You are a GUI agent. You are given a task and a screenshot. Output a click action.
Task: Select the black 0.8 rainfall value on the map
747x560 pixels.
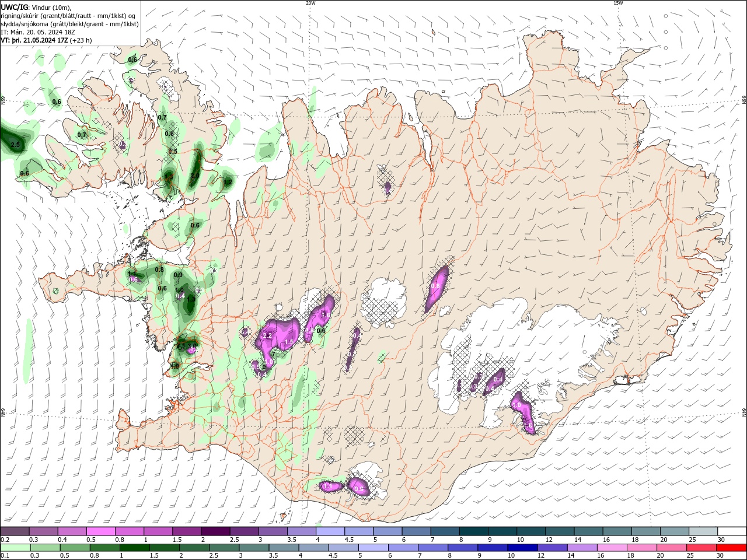(x=159, y=269)
